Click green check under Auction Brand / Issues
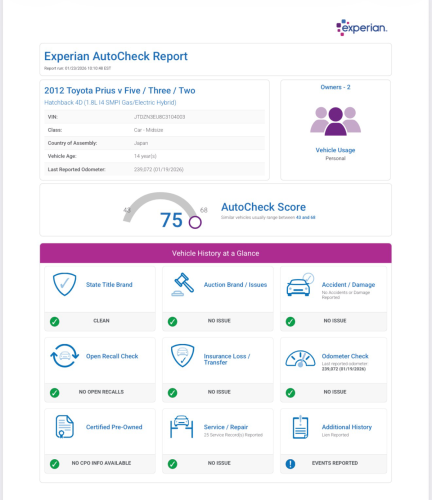Viewport: 432px width, 500px height. click(172, 321)
